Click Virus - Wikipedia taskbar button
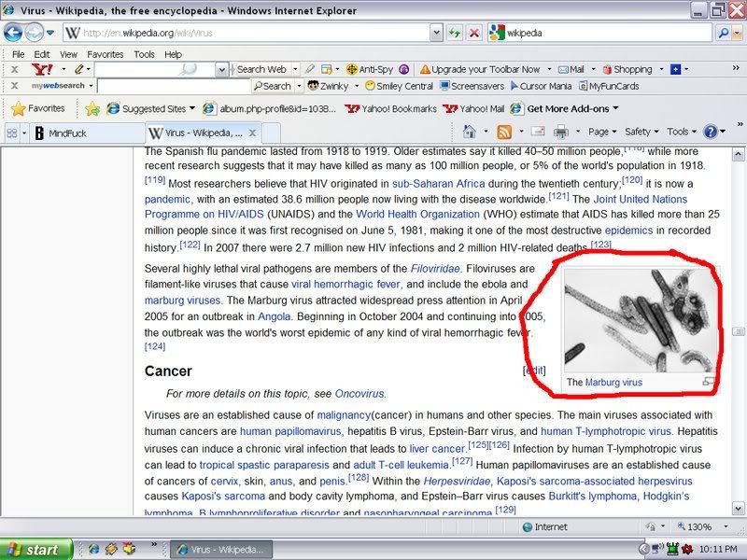The height and width of the screenshot is (560, 747). [x=221, y=550]
